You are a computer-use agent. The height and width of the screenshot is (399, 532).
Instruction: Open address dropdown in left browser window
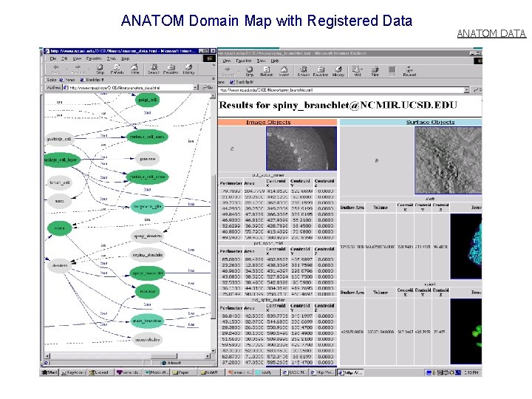coord(196,87)
